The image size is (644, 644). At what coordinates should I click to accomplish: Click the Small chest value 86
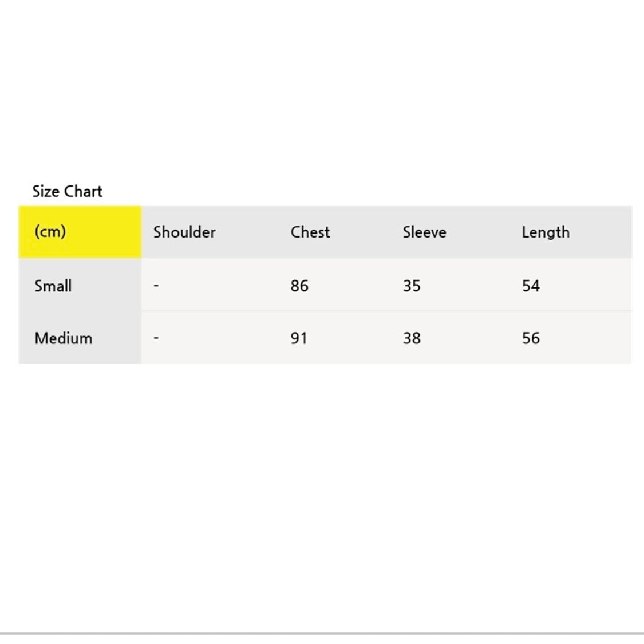pyautogui.click(x=299, y=286)
